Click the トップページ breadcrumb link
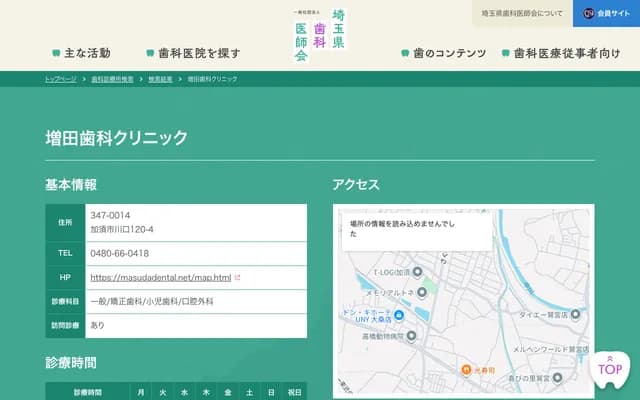The width and height of the screenshot is (640, 400). point(60,79)
